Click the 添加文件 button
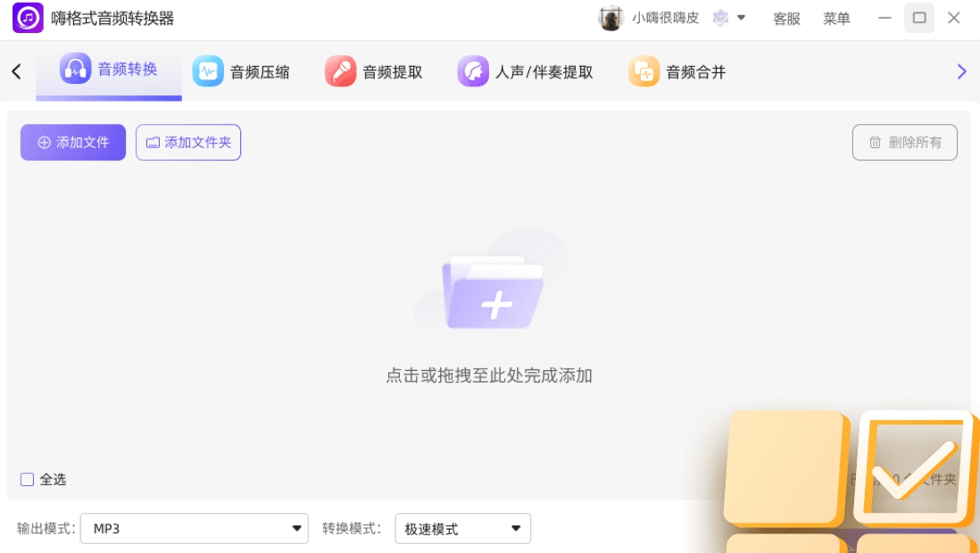Image resolution: width=980 pixels, height=553 pixels. pos(73,143)
